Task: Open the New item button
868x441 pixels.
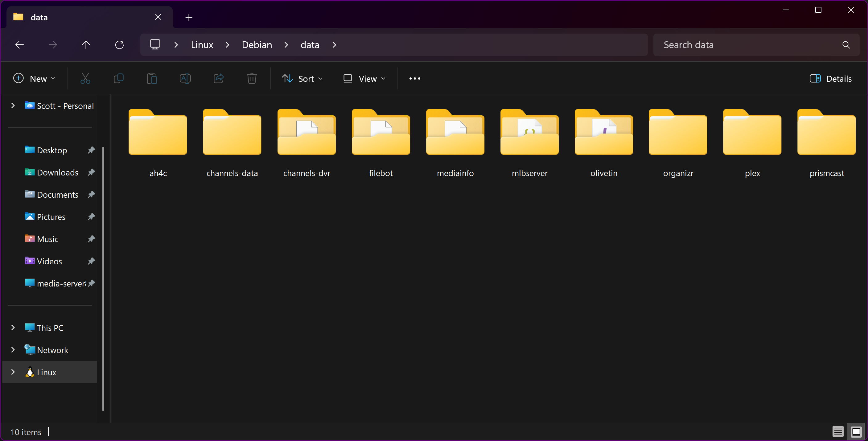Action: click(x=34, y=79)
